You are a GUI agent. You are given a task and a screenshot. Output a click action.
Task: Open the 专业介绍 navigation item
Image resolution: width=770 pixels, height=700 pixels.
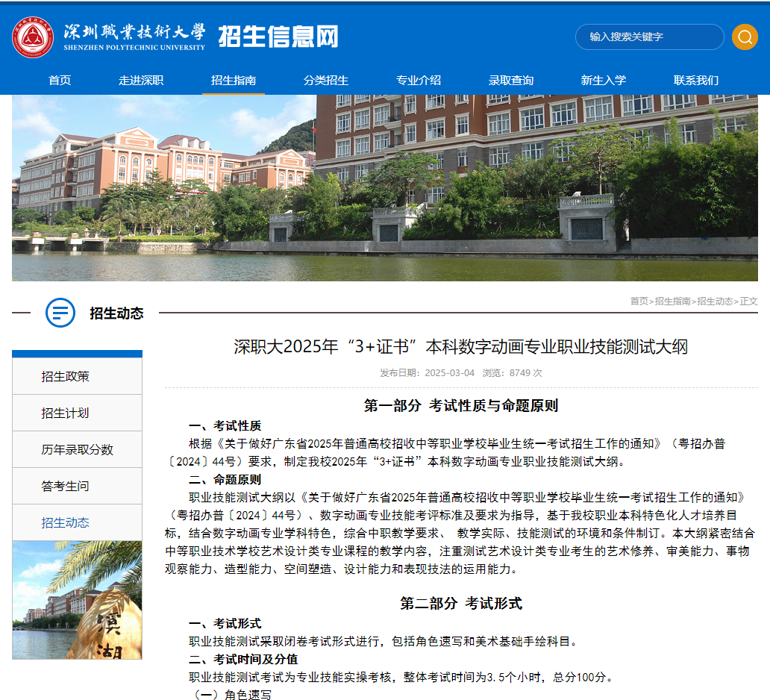[420, 80]
